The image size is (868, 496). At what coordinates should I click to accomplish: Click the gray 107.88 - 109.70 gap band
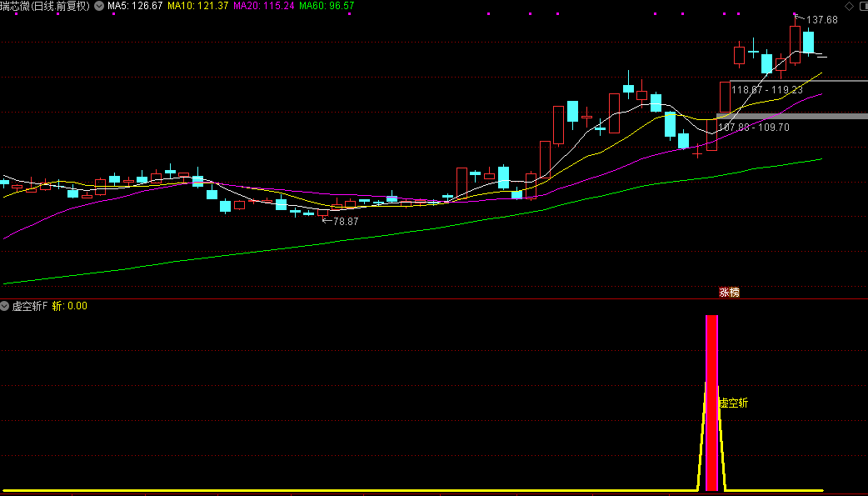coord(792,117)
